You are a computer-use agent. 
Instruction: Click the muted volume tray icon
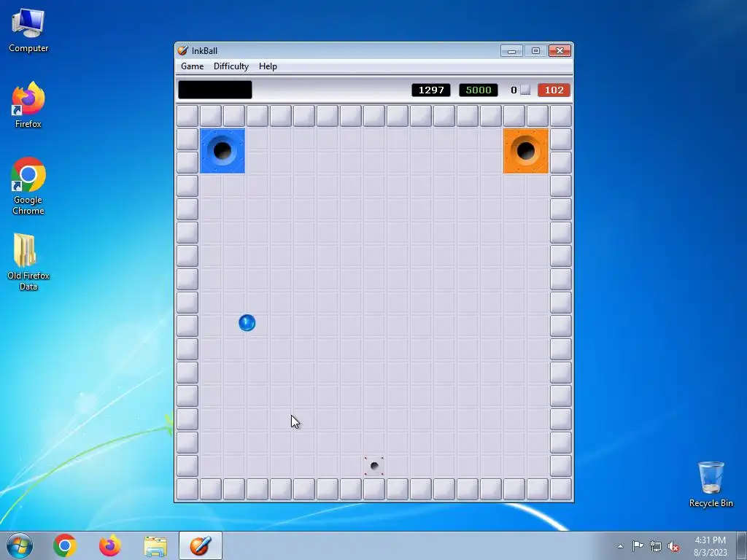[673, 546]
